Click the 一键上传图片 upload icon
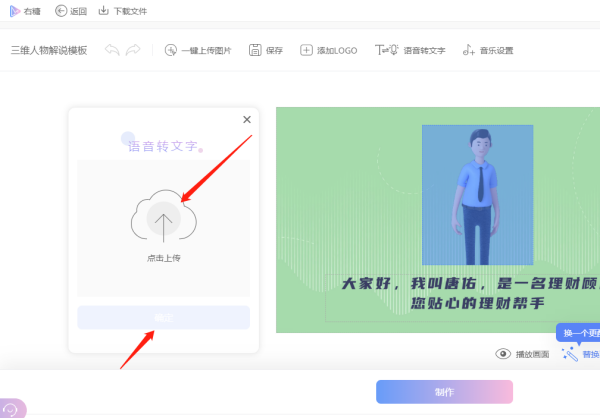 pos(171,50)
